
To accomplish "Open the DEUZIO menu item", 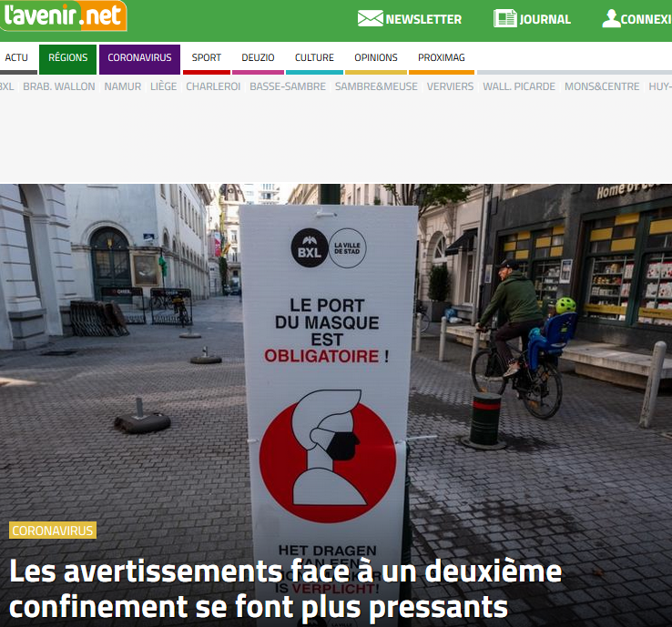I will coord(258,57).
